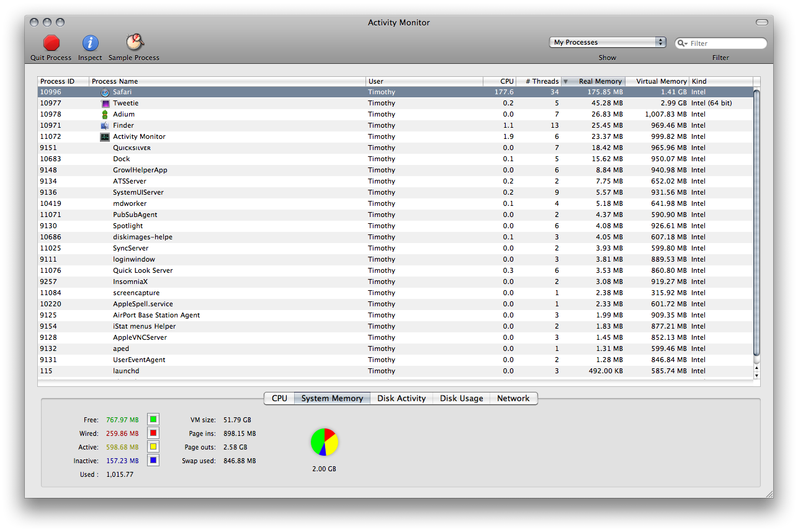The height and width of the screenshot is (532, 798).
Task: Click the yellow Active memory color swatch
Action: (153, 447)
